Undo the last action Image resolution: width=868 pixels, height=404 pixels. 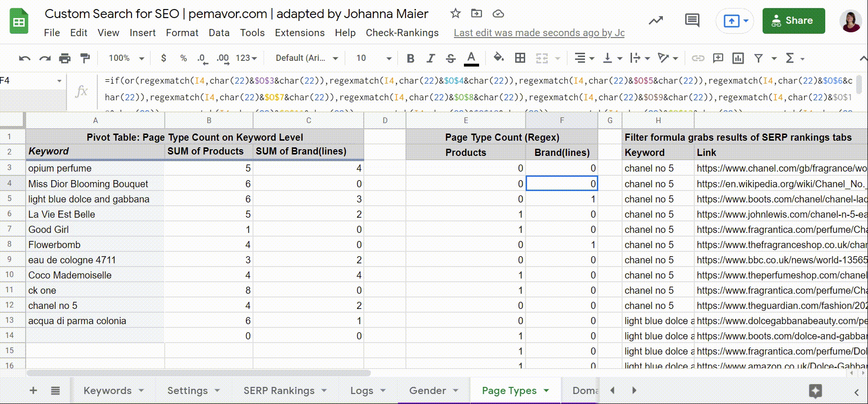tap(25, 58)
